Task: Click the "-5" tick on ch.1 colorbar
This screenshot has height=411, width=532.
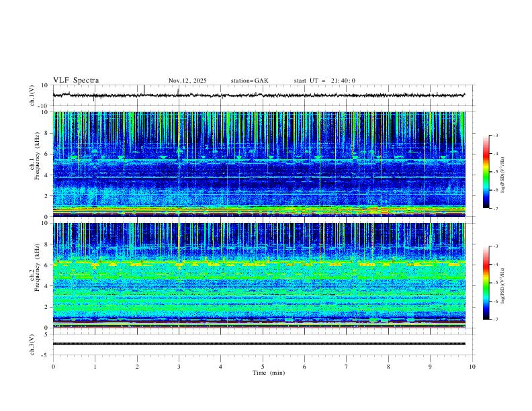Action: 496,172
